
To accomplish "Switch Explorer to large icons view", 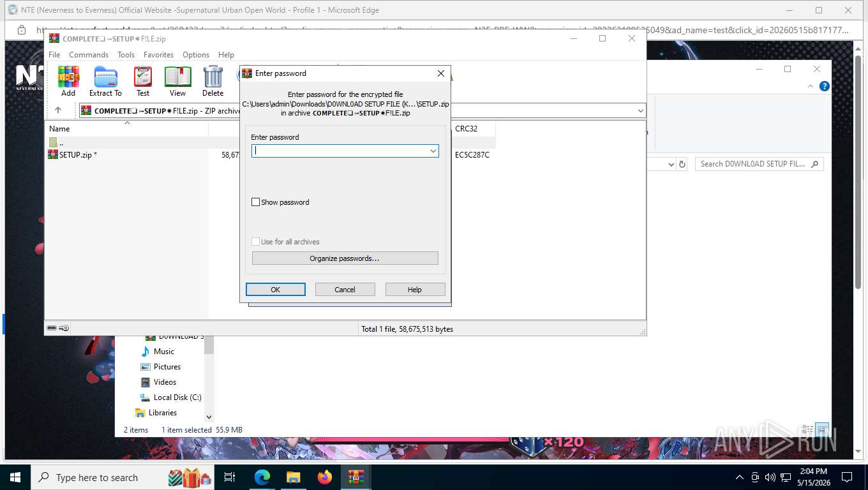I will coord(823,429).
